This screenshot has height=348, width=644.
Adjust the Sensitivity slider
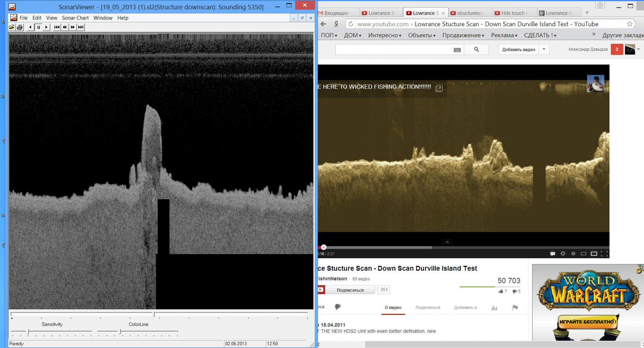29,332
